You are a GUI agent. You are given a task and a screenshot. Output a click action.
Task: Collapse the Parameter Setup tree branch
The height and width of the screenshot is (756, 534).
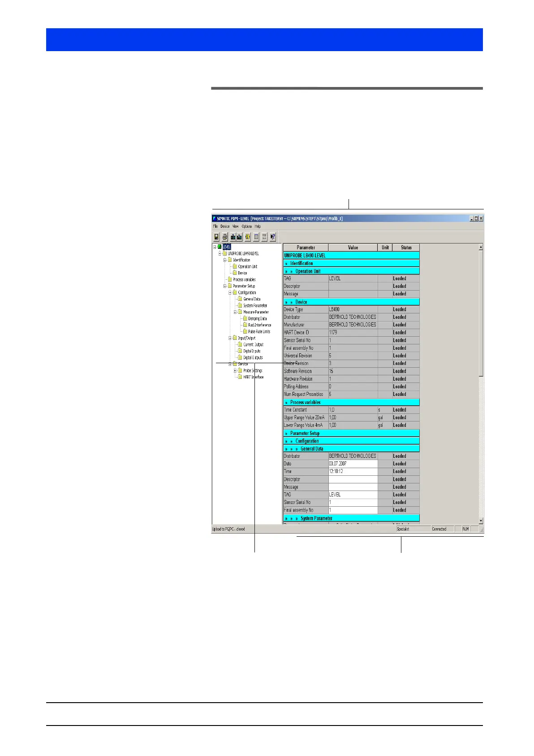(225, 286)
